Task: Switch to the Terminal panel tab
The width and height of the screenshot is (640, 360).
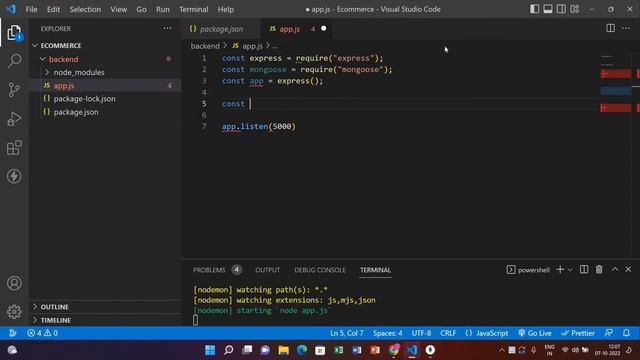Action: [375, 270]
